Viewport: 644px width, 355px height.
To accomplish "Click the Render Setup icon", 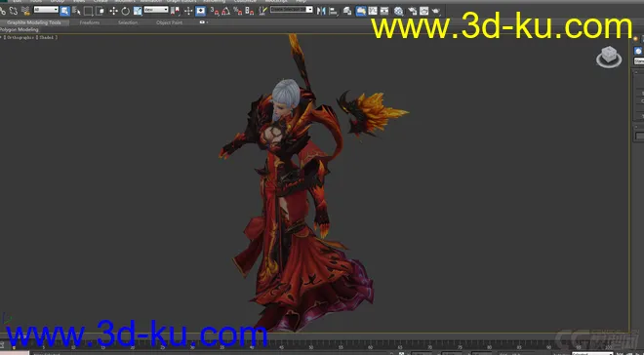I will 412,11.
